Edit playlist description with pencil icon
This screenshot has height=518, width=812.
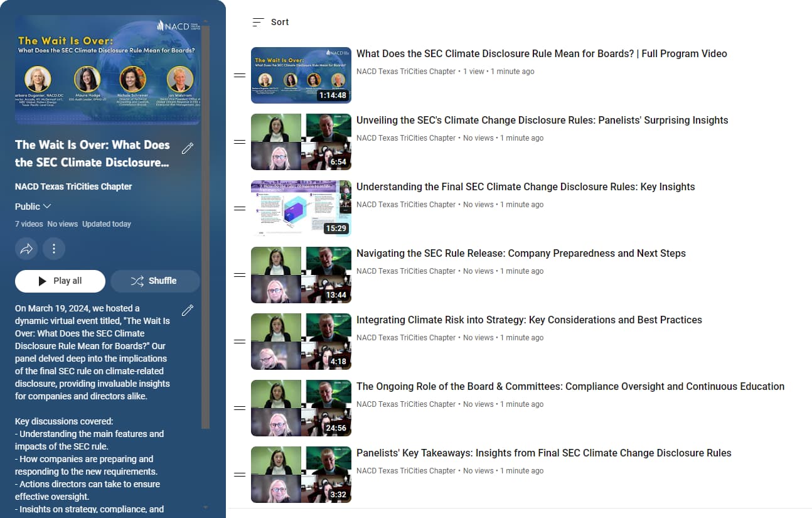click(x=187, y=310)
